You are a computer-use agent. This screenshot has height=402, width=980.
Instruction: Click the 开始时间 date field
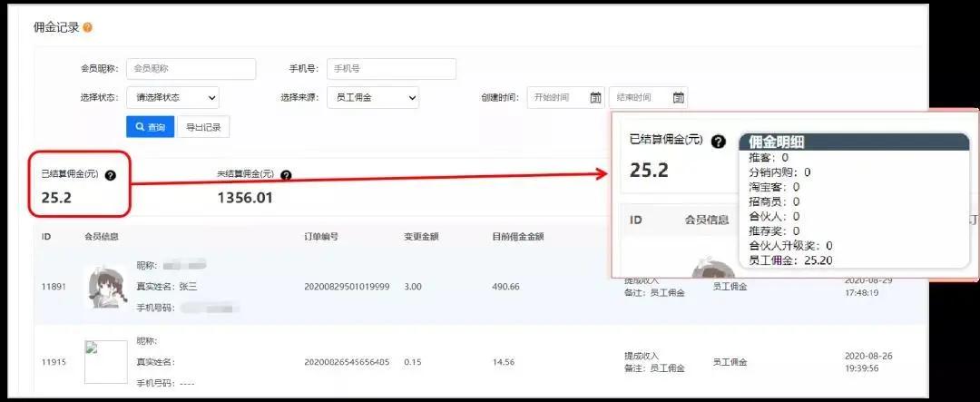click(x=566, y=97)
